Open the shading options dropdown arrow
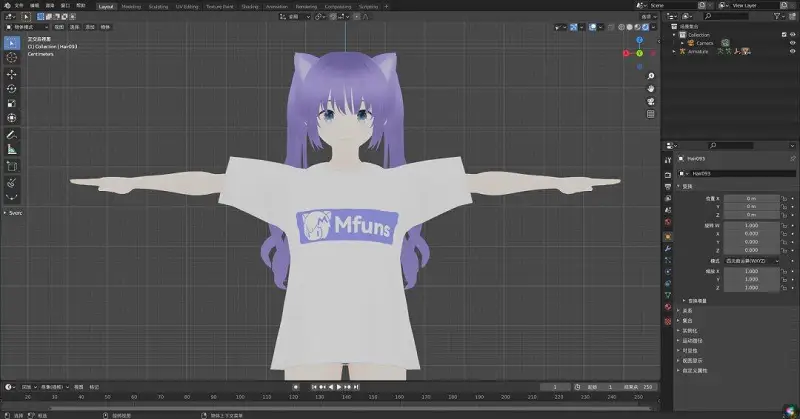Screen dimensions: 800x419 pyautogui.click(x=654, y=27)
